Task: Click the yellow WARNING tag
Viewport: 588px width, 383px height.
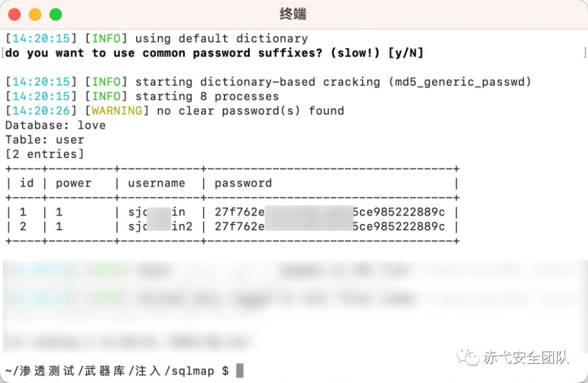Action: click(117, 111)
